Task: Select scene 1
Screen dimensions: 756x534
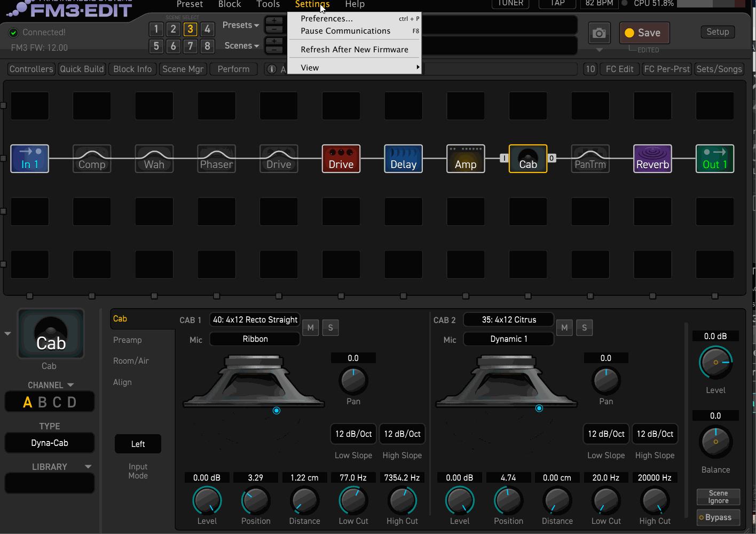Action: 156,29
